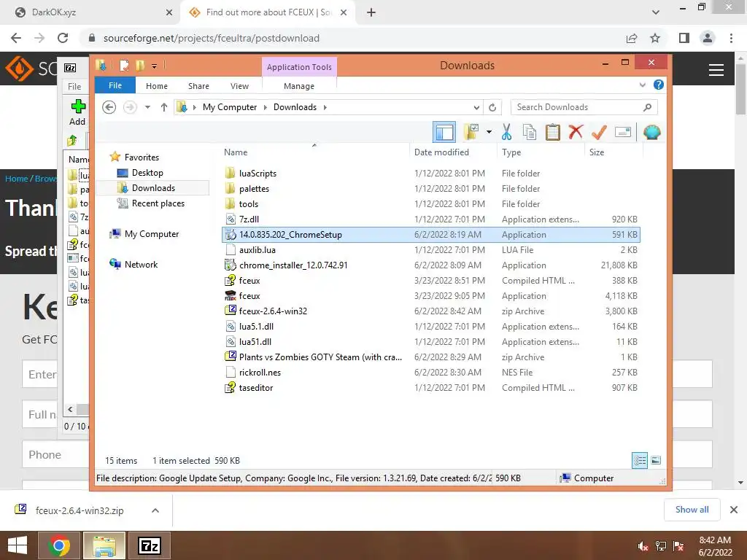
Task: Expand the folder options dropdown arrow
Action: pos(489,132)
